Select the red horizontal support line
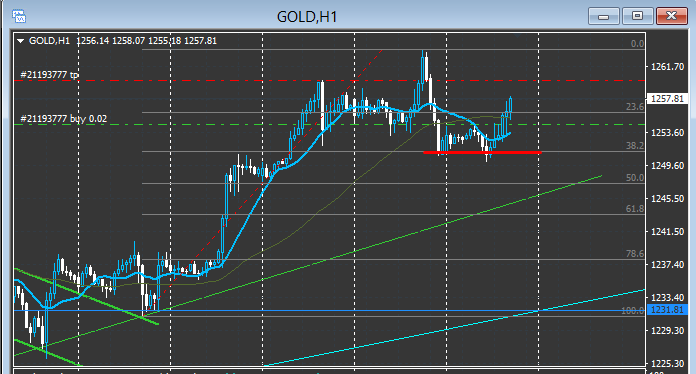 coord(482,153)
